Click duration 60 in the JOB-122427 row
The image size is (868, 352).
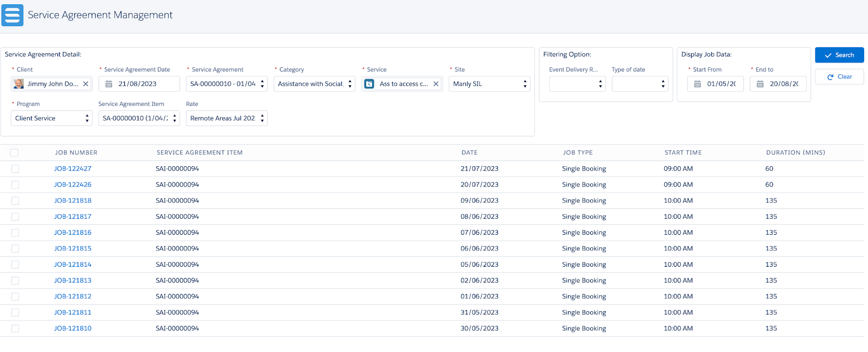coord(769,169)
